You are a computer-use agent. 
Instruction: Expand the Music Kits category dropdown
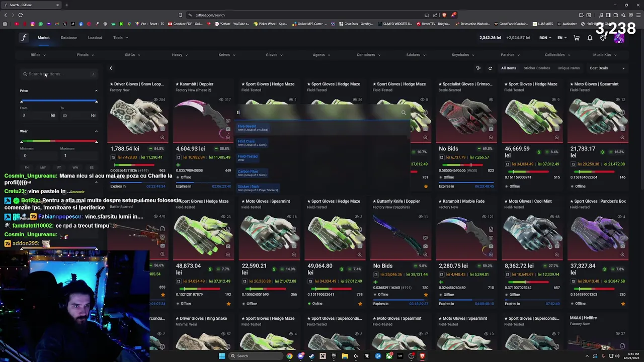pos(604,55)
